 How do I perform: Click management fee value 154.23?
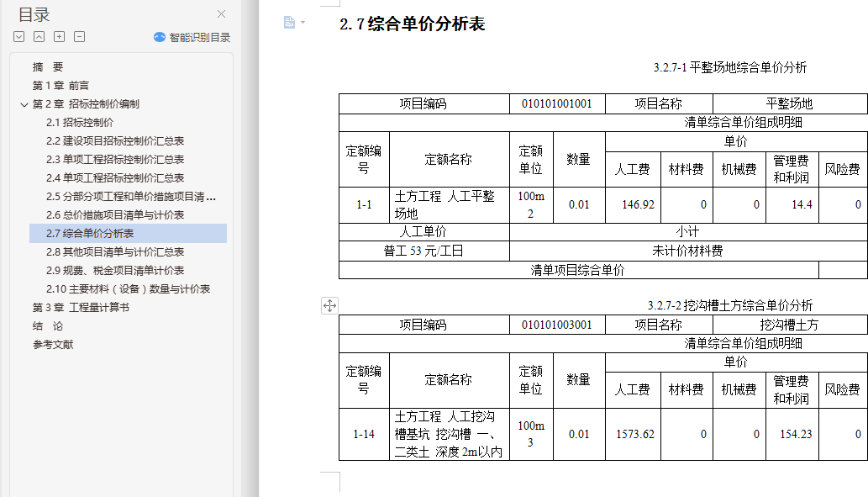click(x=796, y=435)
